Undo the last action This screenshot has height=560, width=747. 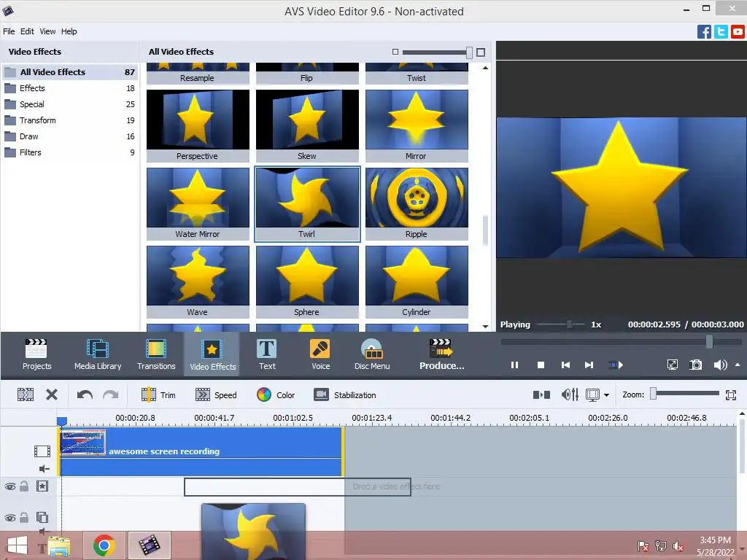coord(85,394)
